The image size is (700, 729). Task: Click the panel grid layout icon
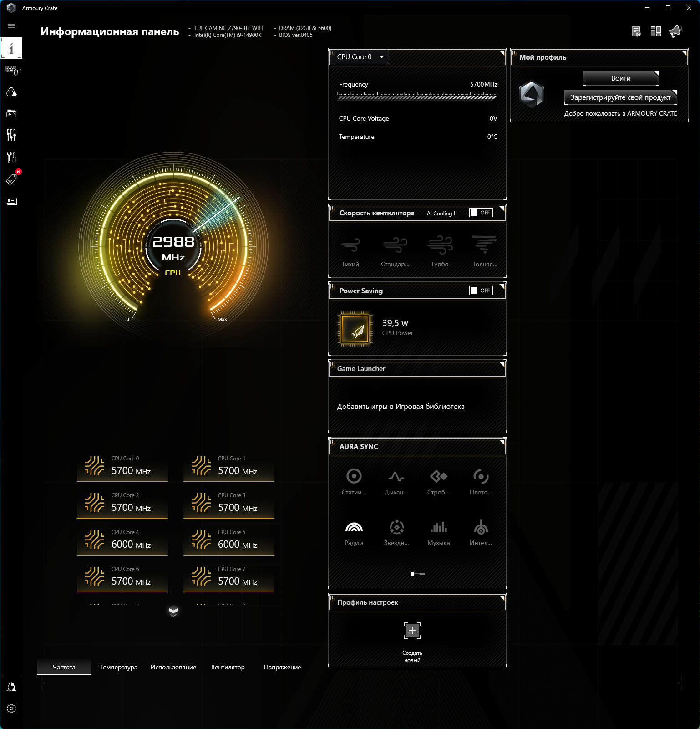click(656, 31)
